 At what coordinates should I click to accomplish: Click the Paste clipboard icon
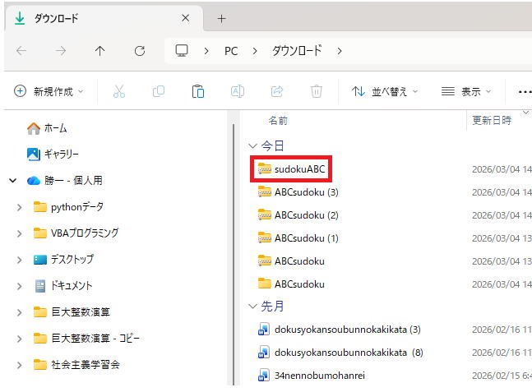[198, 91]
